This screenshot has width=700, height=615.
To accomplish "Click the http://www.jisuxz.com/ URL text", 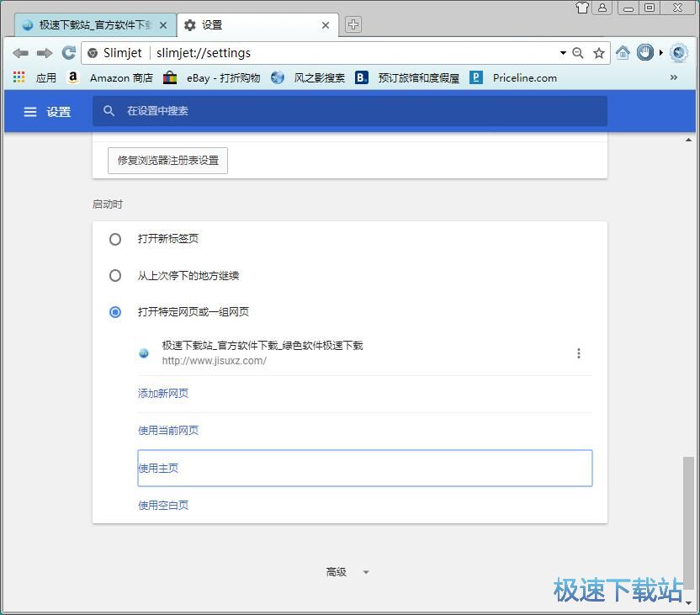I will pyautogui.click(x=215, y=361).
